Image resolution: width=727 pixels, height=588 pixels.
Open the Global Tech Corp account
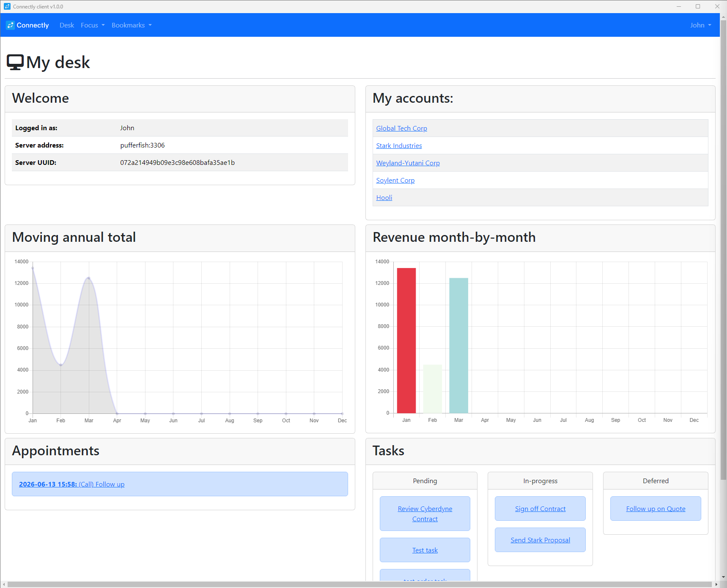coord(401,129)
